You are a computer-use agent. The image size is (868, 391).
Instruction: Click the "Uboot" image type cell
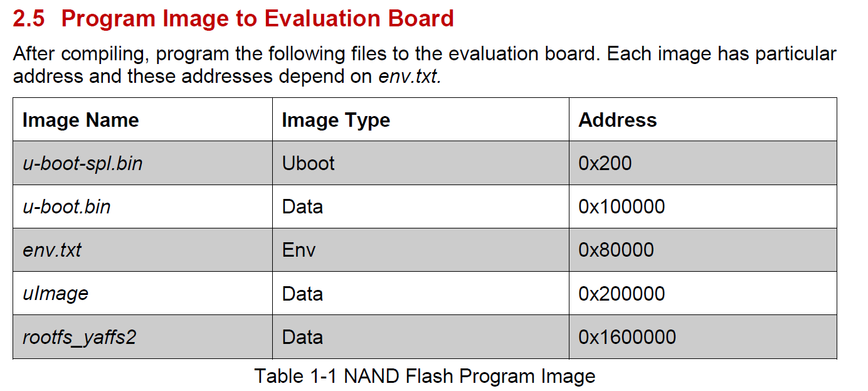tap(308, 163)
